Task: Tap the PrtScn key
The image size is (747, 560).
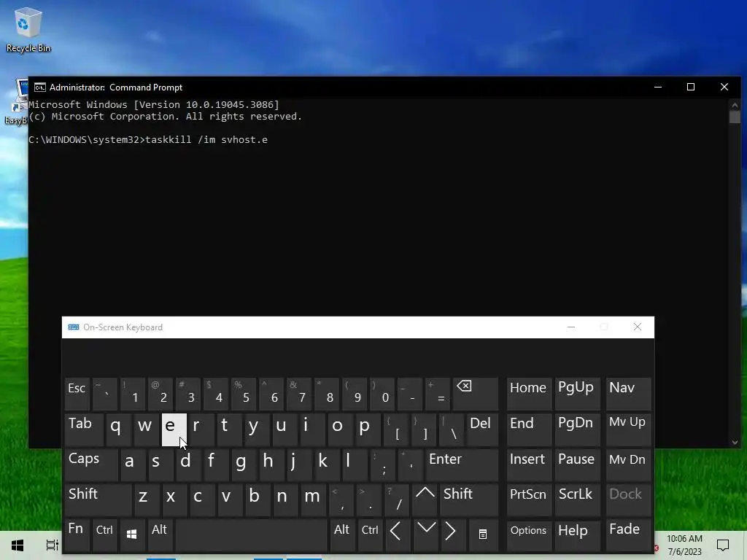Action: (x=529, y=499)
